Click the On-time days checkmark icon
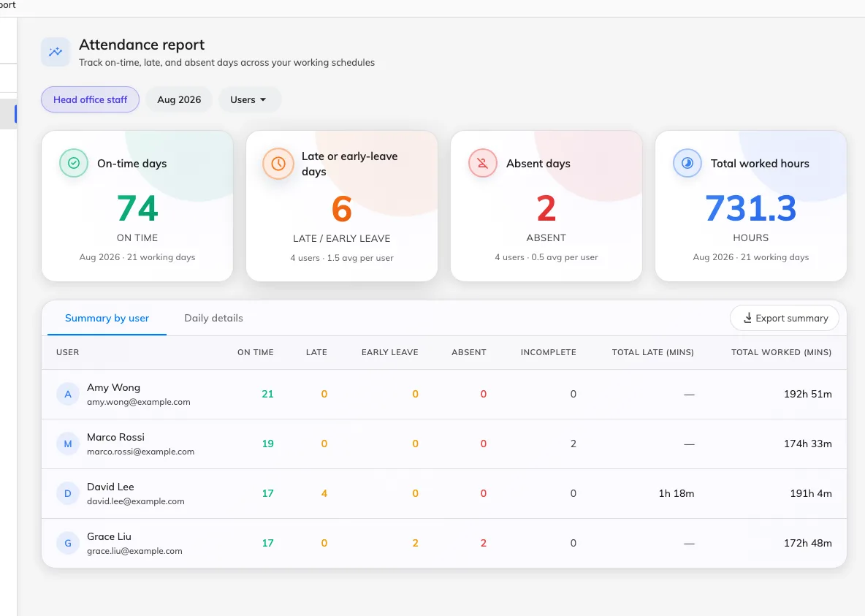 click(73, 163)
